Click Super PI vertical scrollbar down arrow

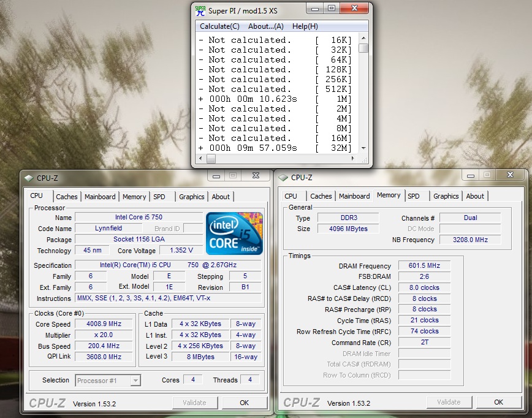pos(363,148)
